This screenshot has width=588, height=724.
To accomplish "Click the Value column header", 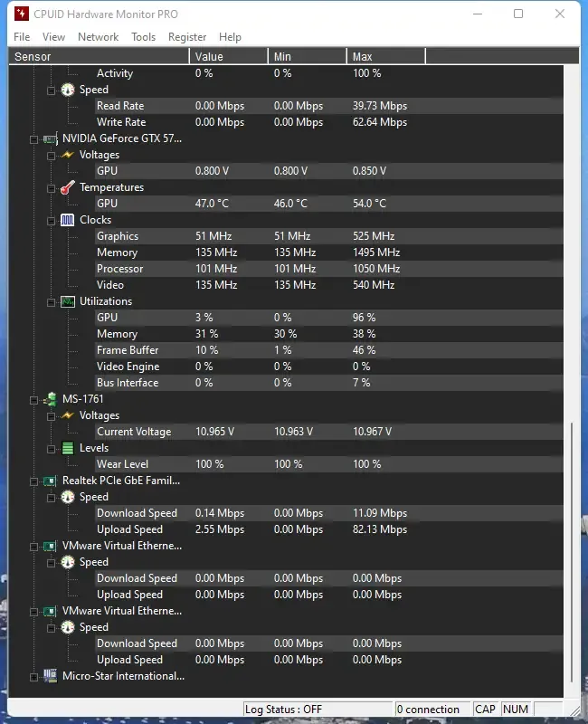I will pyautogui.click(x=229, y=56).
